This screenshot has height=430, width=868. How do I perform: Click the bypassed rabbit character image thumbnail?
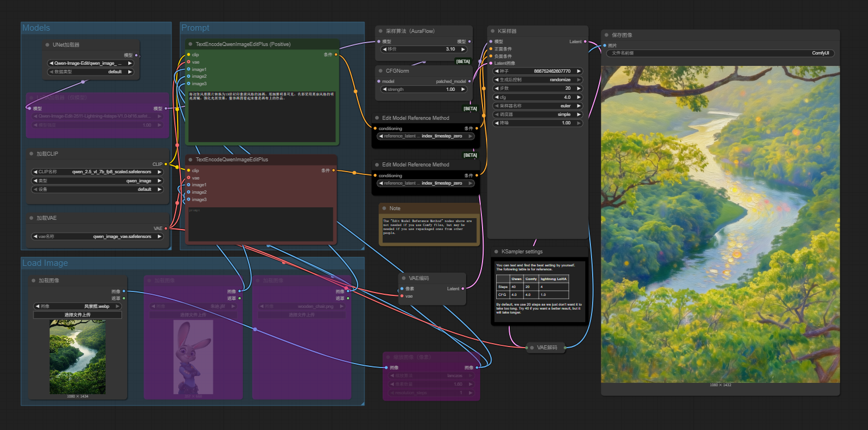pos(193,357)
